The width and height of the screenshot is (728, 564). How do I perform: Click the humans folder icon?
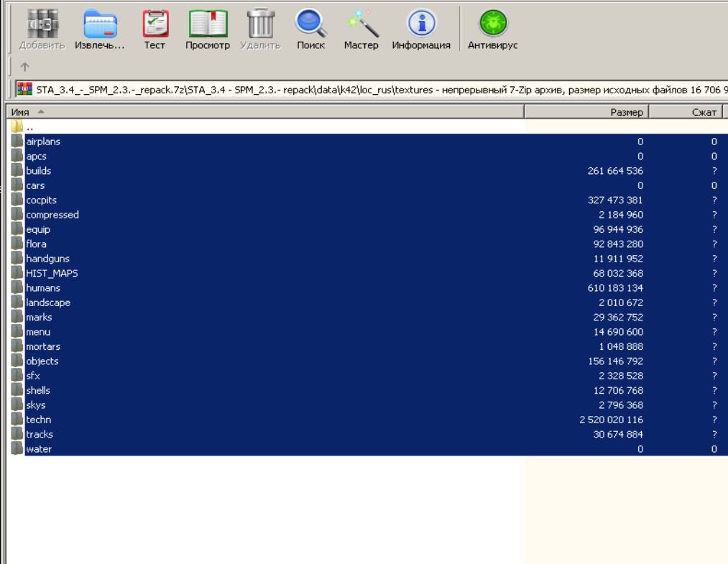coord(17,287)
